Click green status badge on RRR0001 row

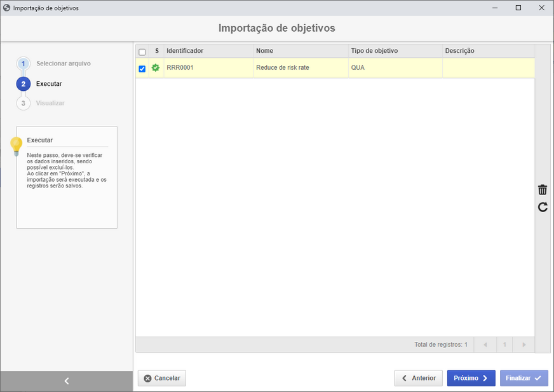(x=156, y=67)
